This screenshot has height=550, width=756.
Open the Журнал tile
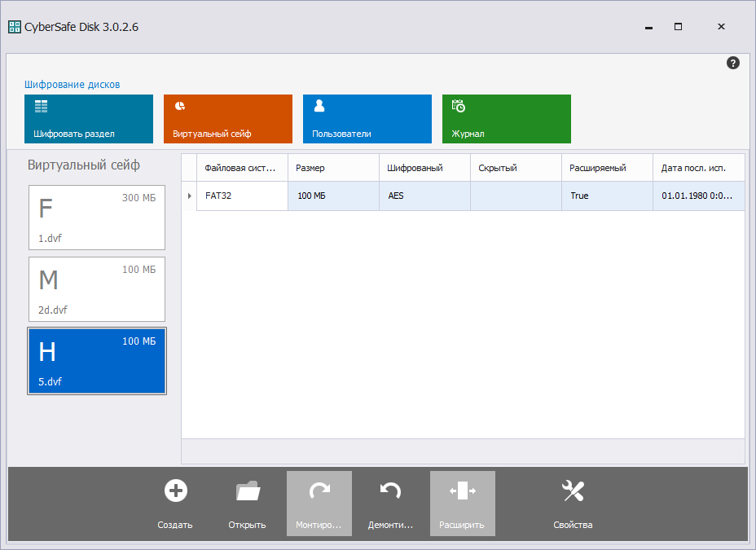tap(507, 119)
